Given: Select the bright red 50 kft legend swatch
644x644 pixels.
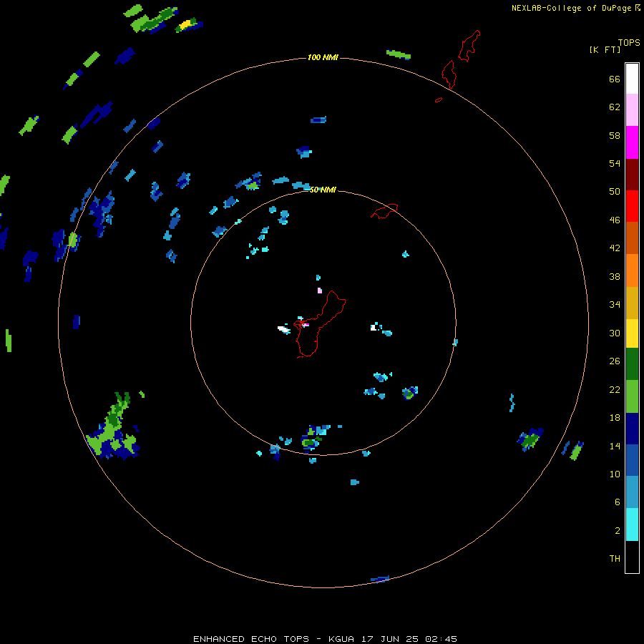Looking at the screenshot, I should pyautogui.click(x=632, y=206).
